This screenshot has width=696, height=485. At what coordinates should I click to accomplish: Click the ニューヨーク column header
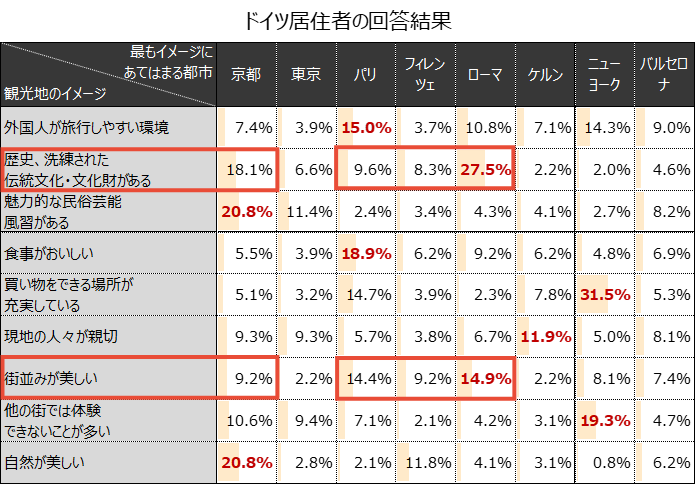pyautogui.click(x=605, y=75)
